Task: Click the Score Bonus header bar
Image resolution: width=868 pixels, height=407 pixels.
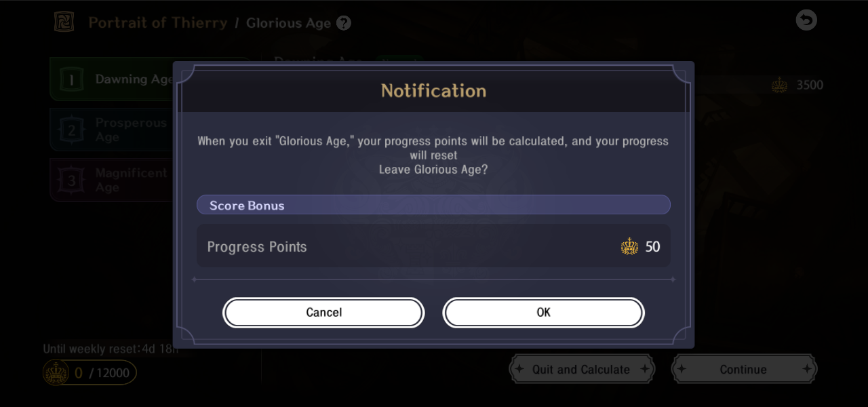Action: [x=433, y=205]
